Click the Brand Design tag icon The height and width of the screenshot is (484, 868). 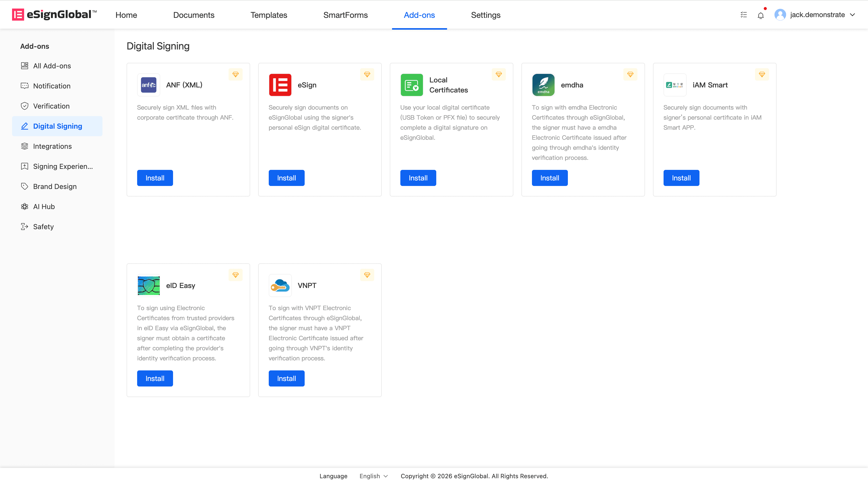click(x=25, y=186)
